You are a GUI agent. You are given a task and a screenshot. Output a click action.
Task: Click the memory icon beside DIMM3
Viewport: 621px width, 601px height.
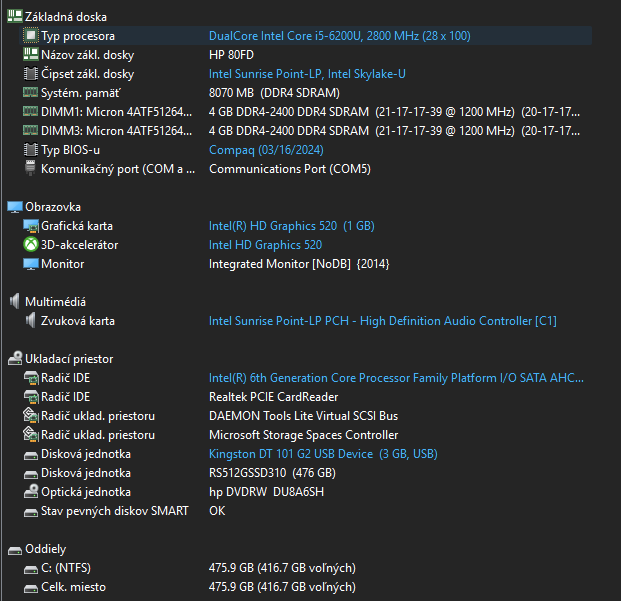point(30,131)
